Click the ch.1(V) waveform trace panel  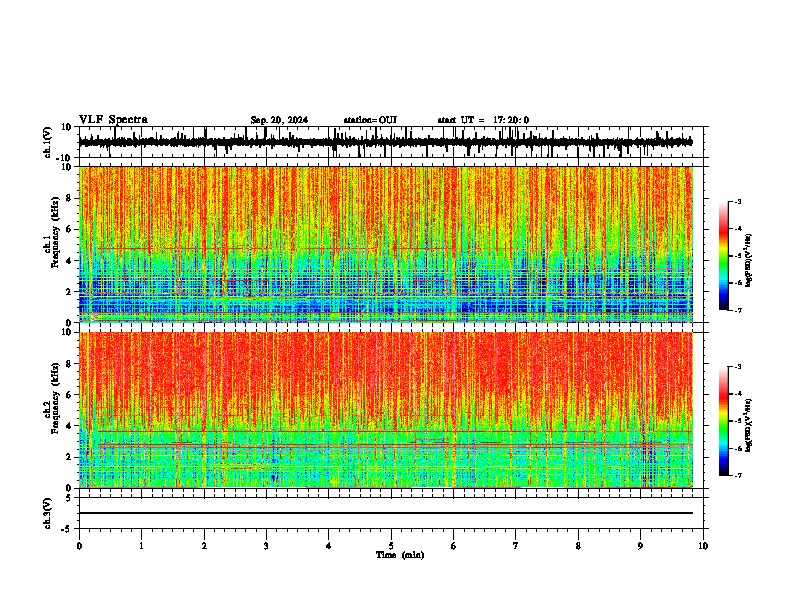390,142
